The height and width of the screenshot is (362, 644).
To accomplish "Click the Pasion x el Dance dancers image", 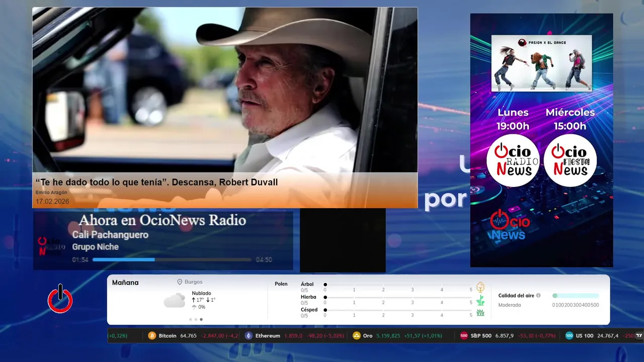I will point(541,63).
